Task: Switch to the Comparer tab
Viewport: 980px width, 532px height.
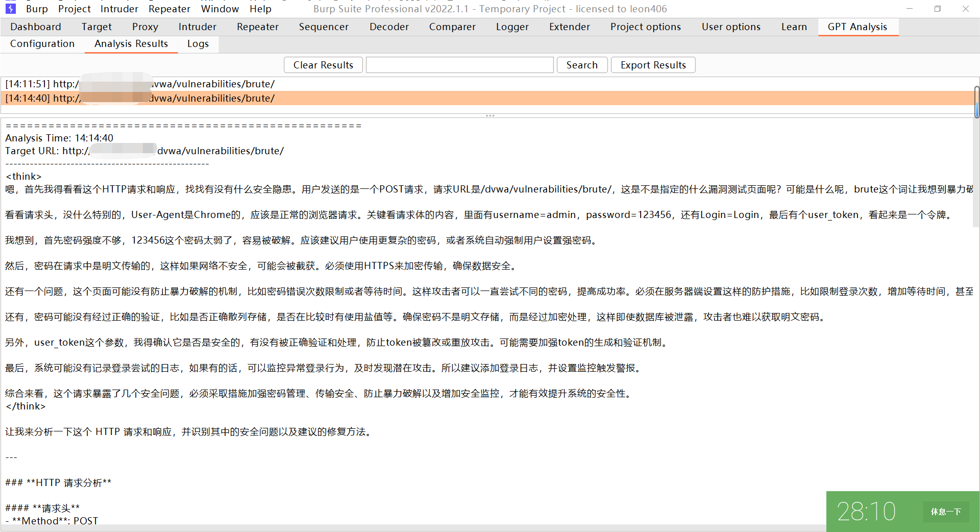Action: [x=452, y=27]
